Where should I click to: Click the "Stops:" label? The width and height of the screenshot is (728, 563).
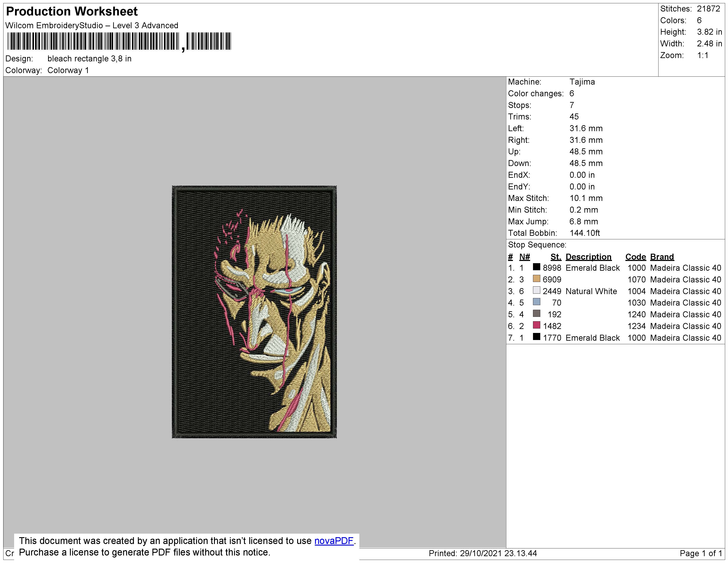point(519,105)
